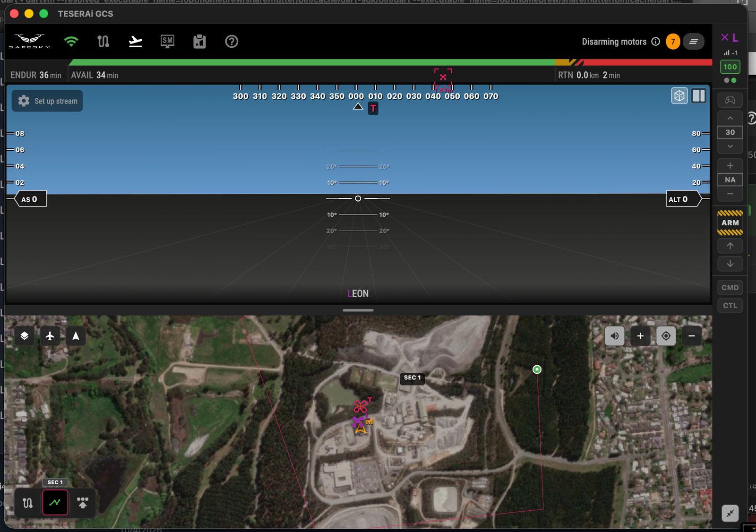This screenshot has width=756, height=532.
Task: Click the 100 battery indicator
Action: (730, 67)
